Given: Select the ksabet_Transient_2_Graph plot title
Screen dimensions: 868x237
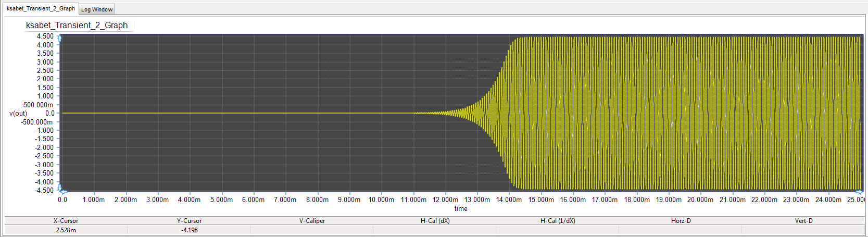Looking at the screenshot, I should [x=77, y=25].
